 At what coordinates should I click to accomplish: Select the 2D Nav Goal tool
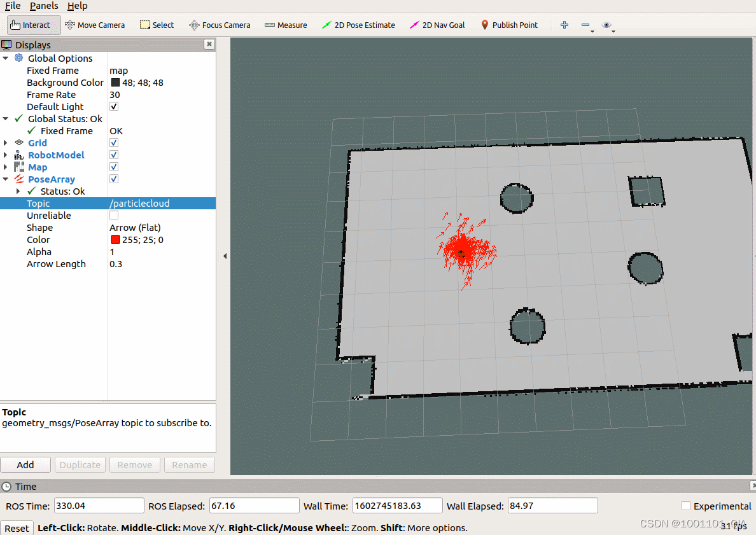437,25
